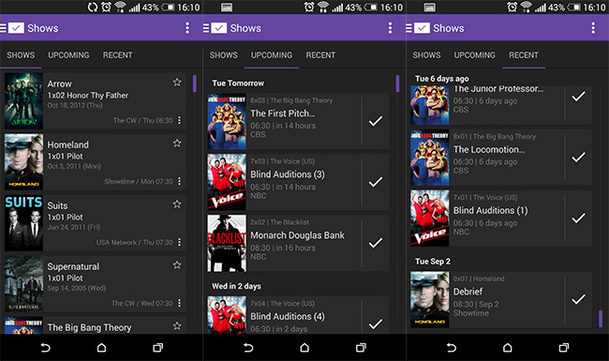Tap Back button in middle screen

(248, 347)
